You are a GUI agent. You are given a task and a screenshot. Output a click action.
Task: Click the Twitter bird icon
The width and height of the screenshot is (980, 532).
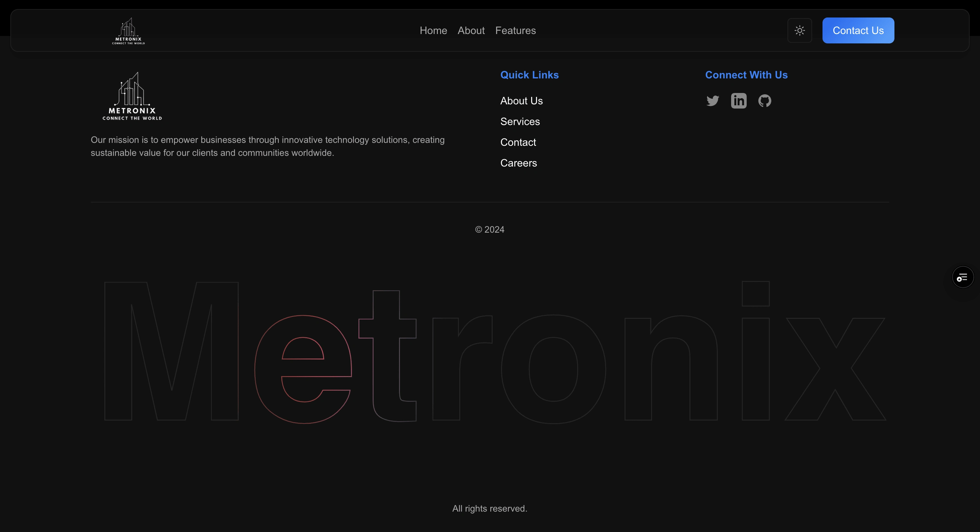pyautogui.click(x=713, y=101)
